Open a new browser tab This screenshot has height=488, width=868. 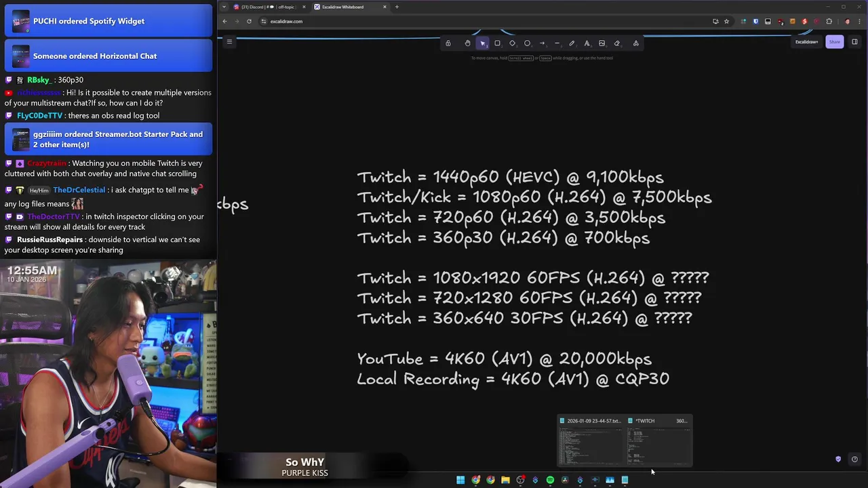(x=397, y=7)
